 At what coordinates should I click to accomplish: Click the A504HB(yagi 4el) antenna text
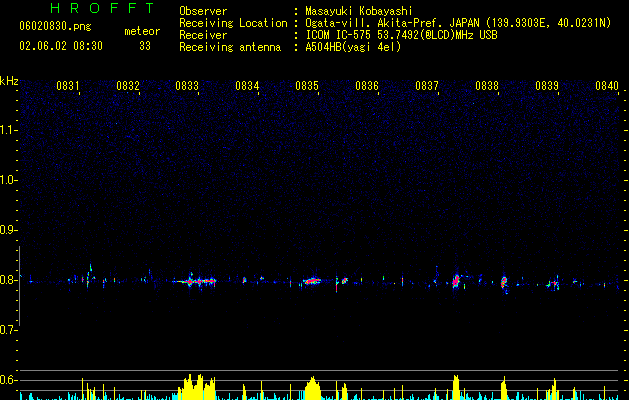[353, 47]
